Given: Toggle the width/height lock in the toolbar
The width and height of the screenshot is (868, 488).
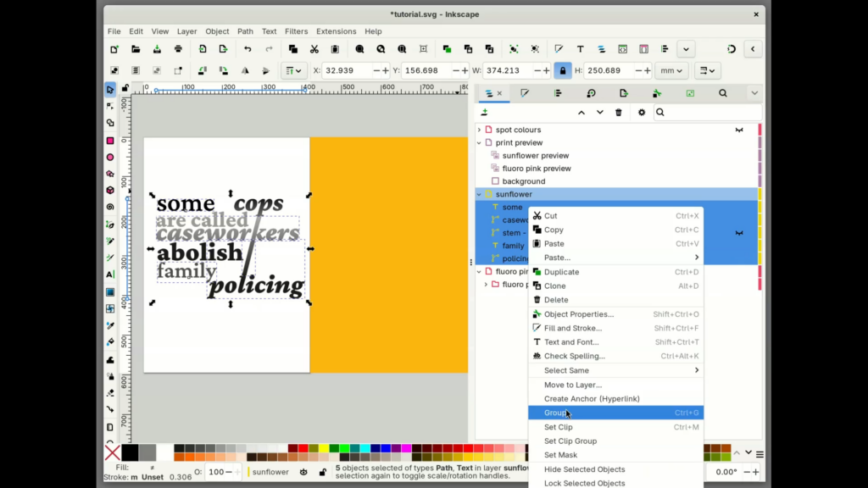Looking at the screenshot, I should click(563, 71).
